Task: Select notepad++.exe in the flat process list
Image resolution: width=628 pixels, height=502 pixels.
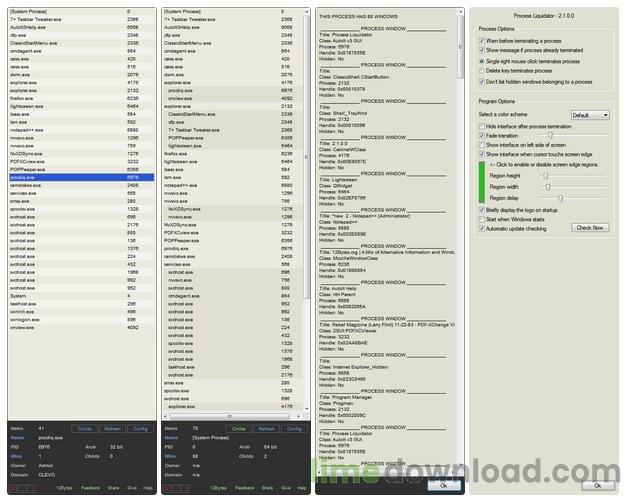Action: pyautogui.click(x=81, y=130)
